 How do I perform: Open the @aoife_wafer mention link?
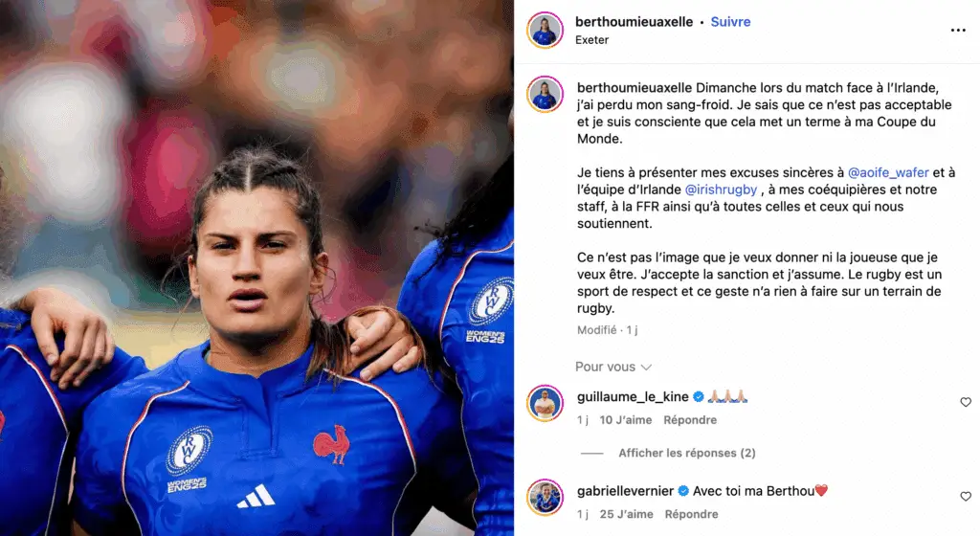[x=888, y=172]
